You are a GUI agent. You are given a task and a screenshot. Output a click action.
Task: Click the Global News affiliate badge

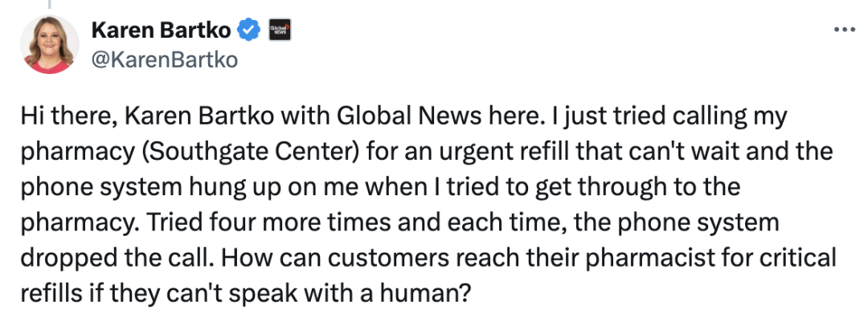pos(280,30)
